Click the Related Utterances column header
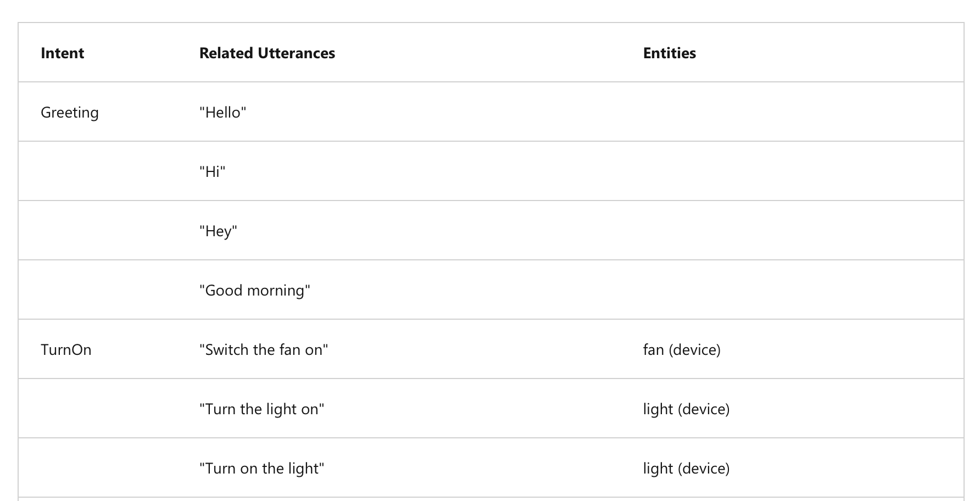This screenshot has height=501, width=980. [x=267, y=53]
